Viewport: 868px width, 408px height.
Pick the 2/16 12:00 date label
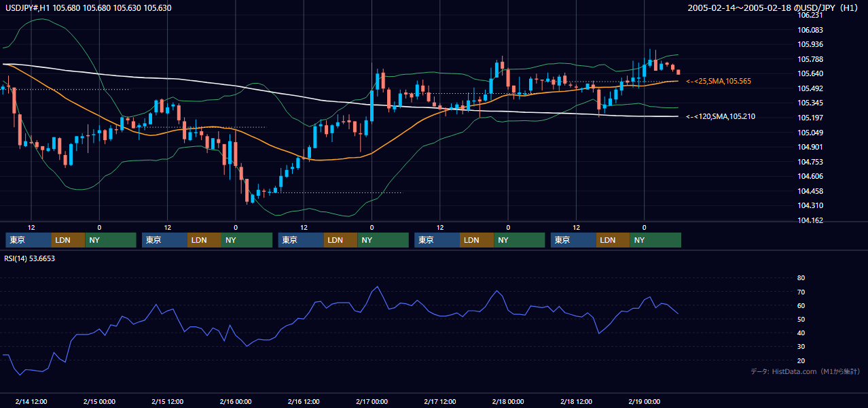click(x=304, y=401)
